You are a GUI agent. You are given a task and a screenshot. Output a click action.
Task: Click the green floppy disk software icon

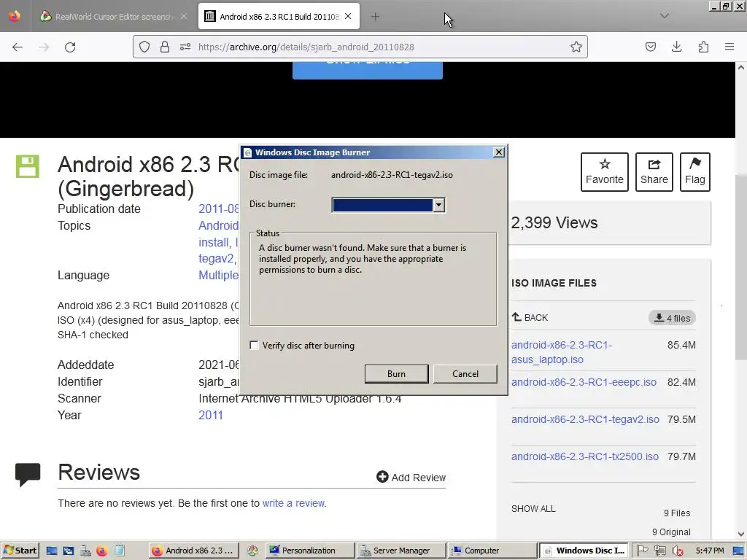pyautogui.click(x=28, y=166)
